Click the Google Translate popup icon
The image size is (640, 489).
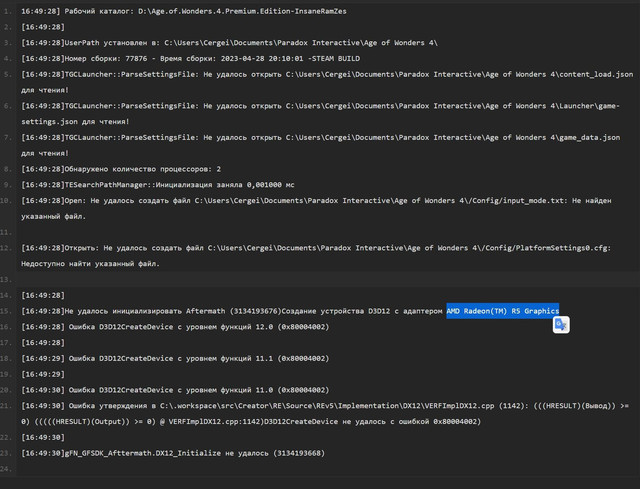pyautogui.click(x=562, y=325)
